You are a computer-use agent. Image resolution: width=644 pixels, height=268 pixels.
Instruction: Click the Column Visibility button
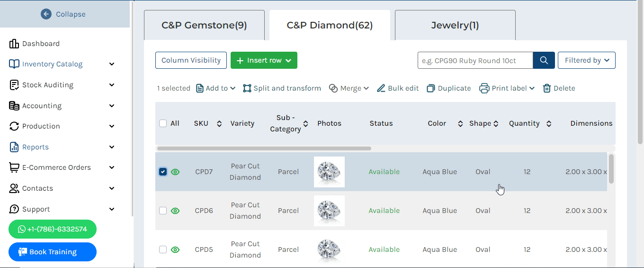pyautogui.click(x=191, y=60)
